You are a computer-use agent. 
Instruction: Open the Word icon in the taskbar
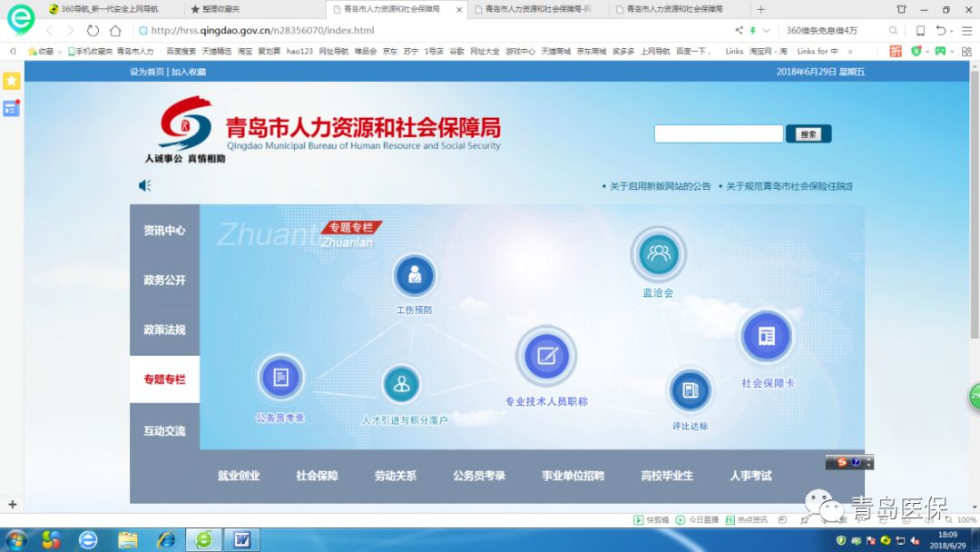point(242,540)
